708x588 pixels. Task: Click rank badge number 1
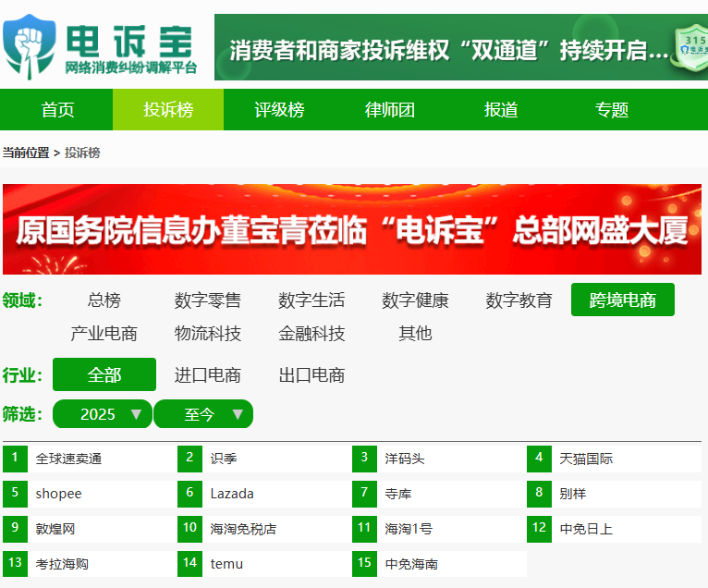tap(15, 459)
